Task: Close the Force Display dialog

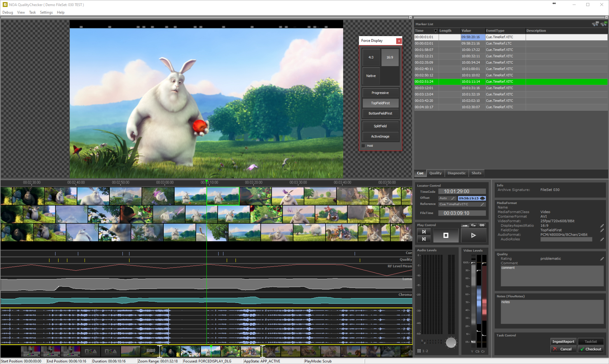Action: pyautogui.click(x=399, y=41)
